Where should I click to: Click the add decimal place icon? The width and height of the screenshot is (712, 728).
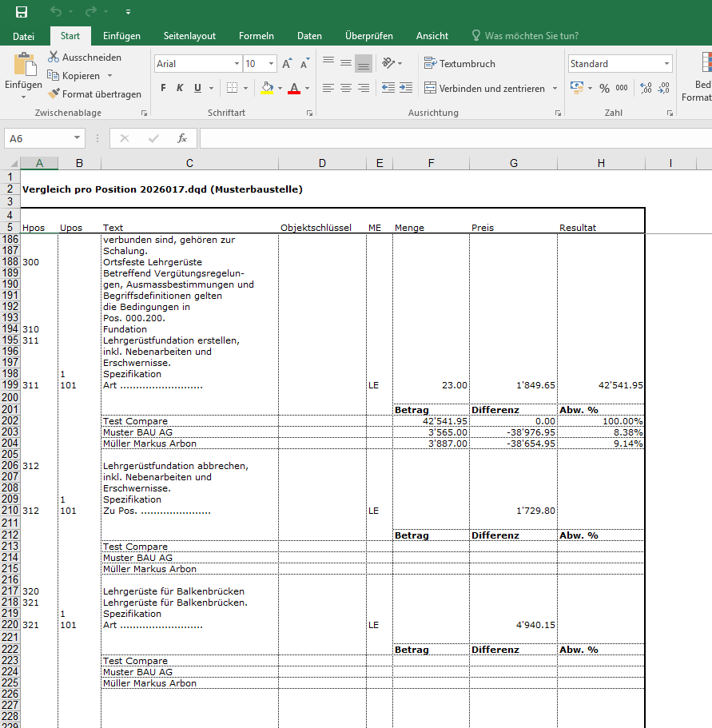tap(646, 88)
